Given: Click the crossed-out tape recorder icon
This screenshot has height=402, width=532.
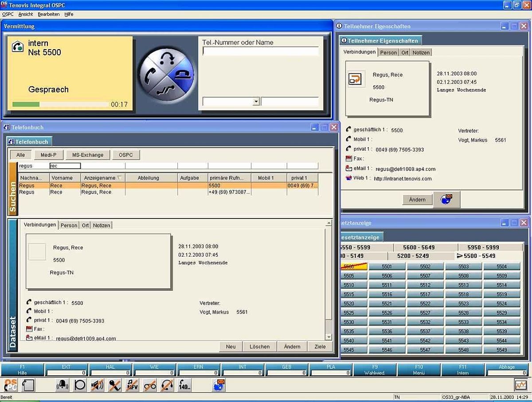Looking at the screenshot, I should click(150, 385).
